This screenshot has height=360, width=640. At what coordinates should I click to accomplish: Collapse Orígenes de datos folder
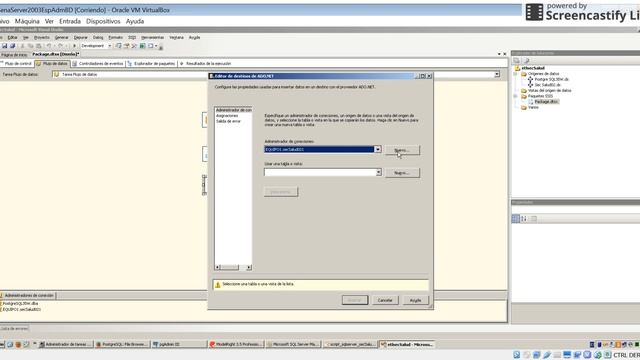click(516, 74)
